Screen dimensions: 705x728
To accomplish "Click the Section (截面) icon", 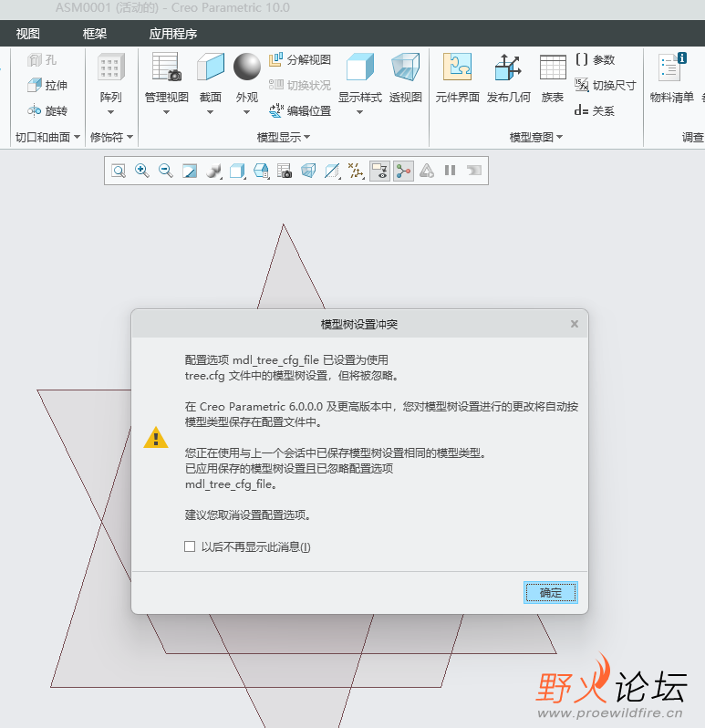I will pos(211,67).
